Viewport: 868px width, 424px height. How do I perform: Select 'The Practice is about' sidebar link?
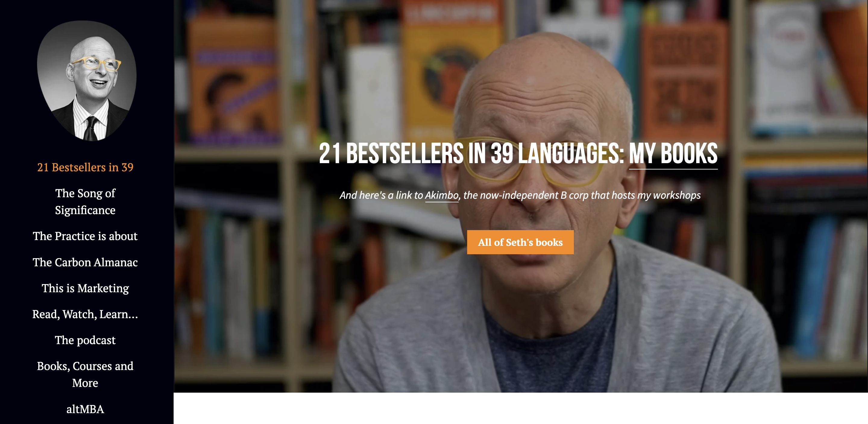coord(85,236)
